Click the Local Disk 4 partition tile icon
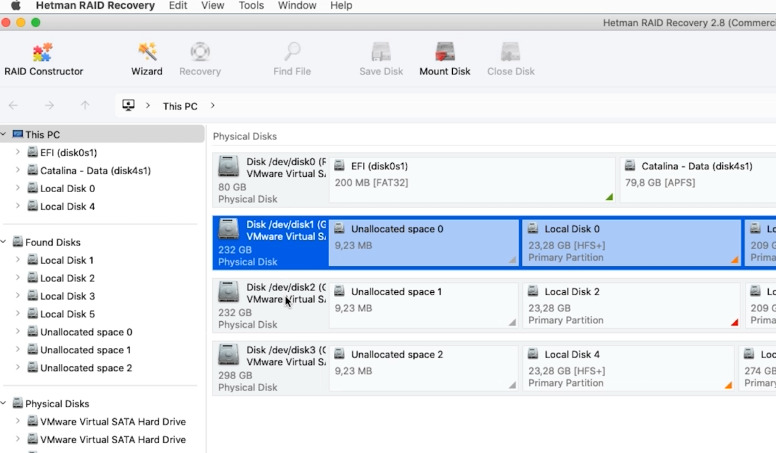The width and height of the screenshot is (776, 453). tap(533, 354)
